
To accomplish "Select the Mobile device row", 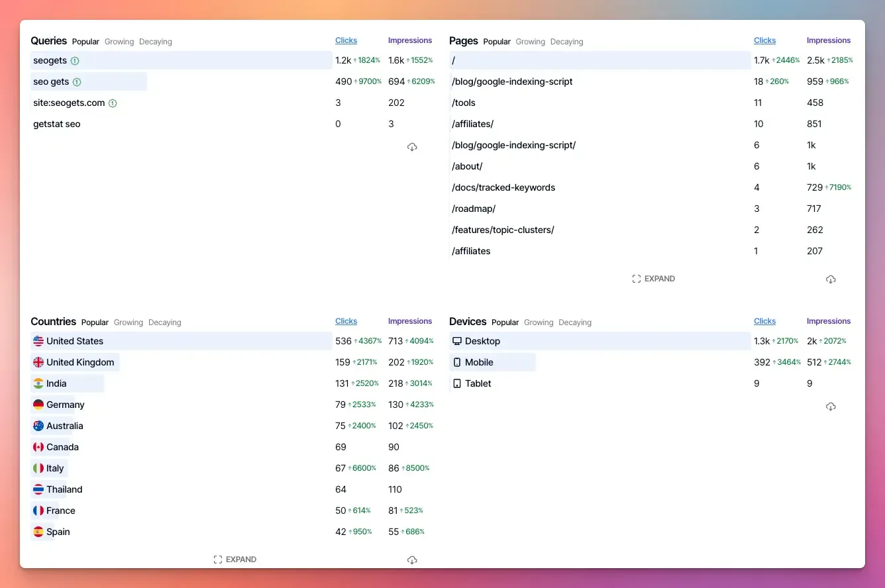I will coord(479,362).
